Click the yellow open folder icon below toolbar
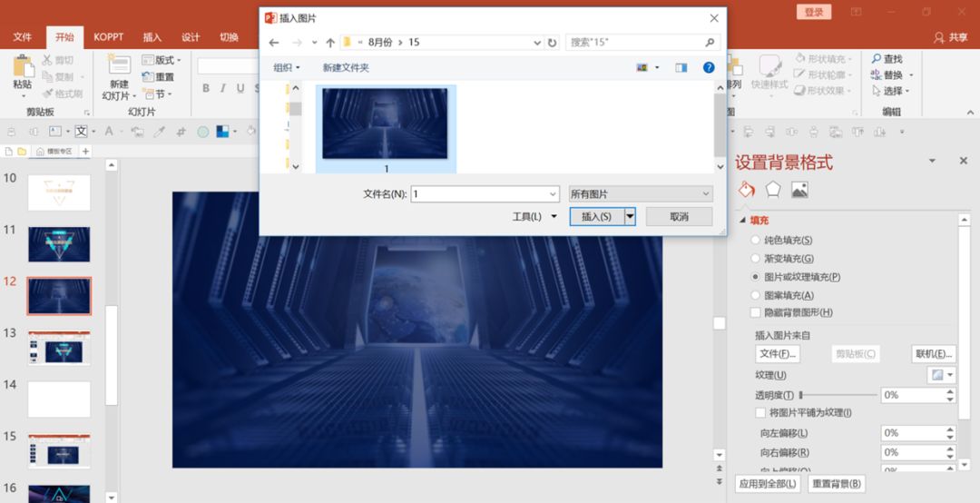 [x=22, y=152]
